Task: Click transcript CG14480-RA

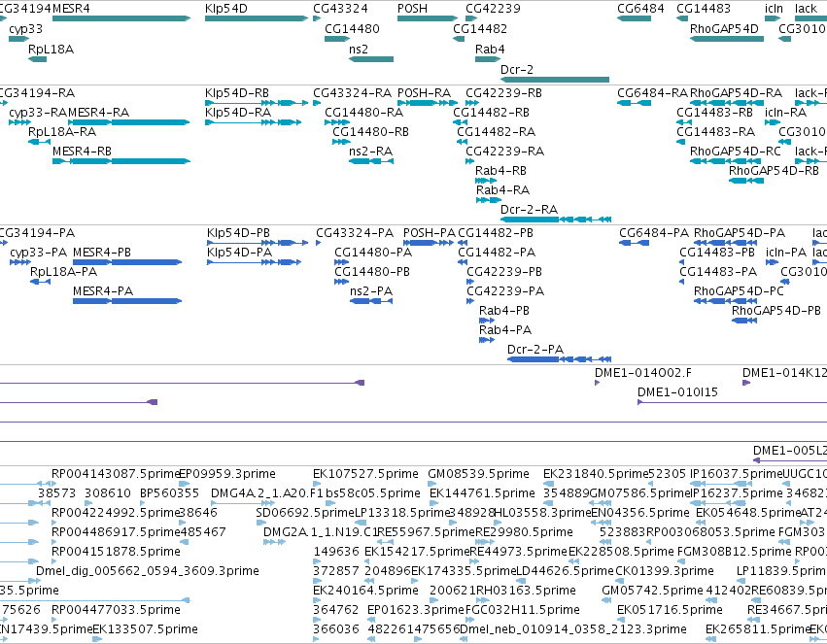Action: click(363, 113)
